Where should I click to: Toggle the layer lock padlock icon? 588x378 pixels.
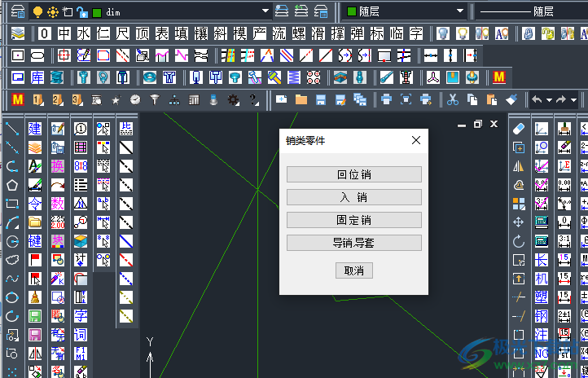81,12
